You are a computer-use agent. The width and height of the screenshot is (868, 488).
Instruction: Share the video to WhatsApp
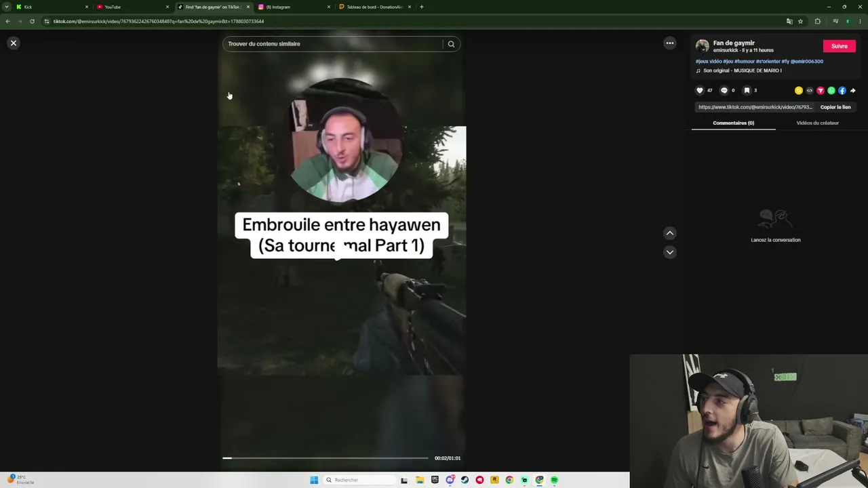tap(831, 90)
